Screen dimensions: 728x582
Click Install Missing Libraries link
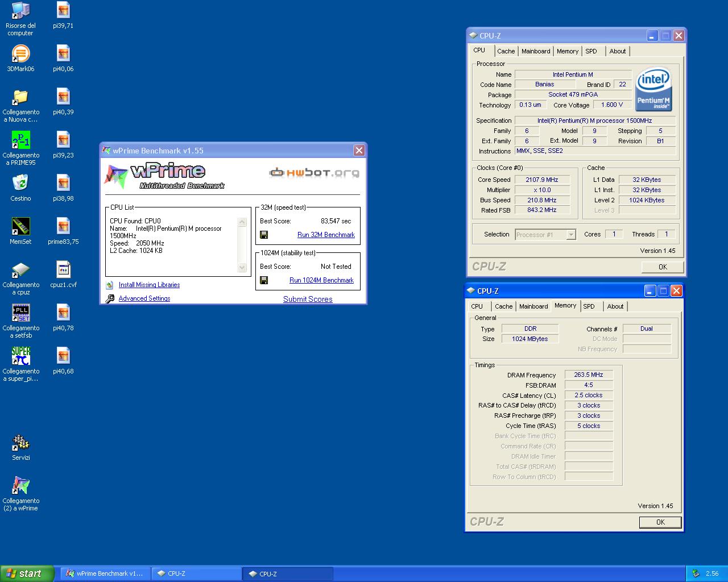(x=149, y=285)
